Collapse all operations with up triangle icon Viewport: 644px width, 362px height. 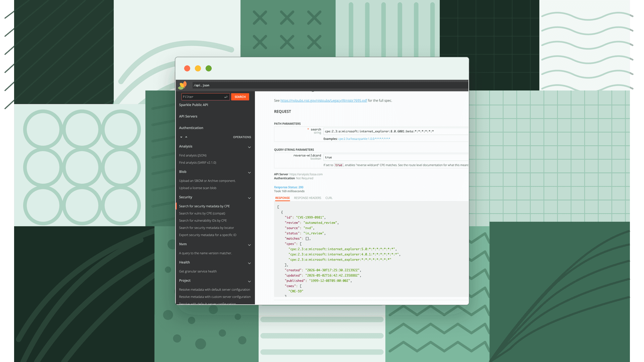186,137
